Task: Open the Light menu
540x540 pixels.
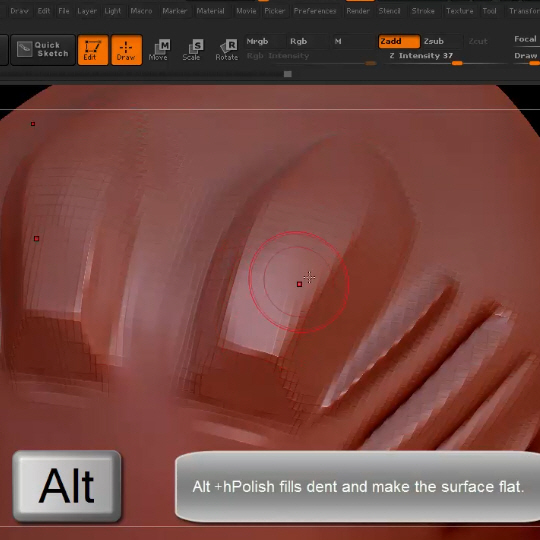Action: pyautogui.click(x=113, y=11)
